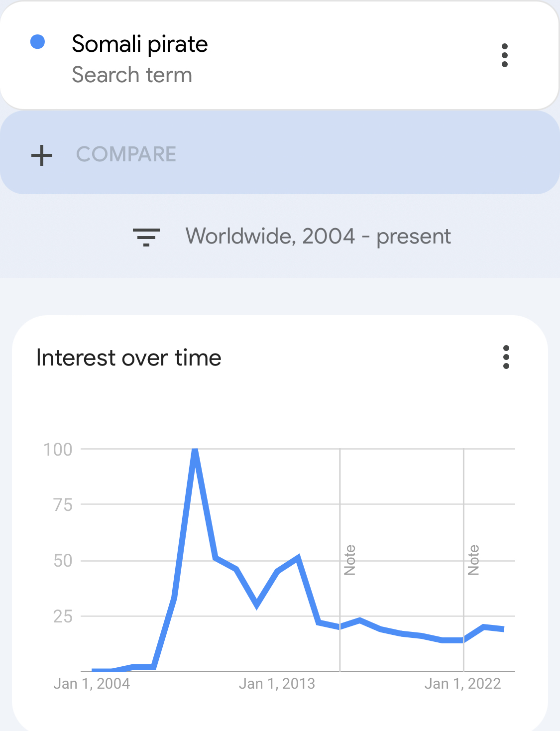Click the chart line's end point at right
Screen dimensions: 560x731
pos(503,629)
